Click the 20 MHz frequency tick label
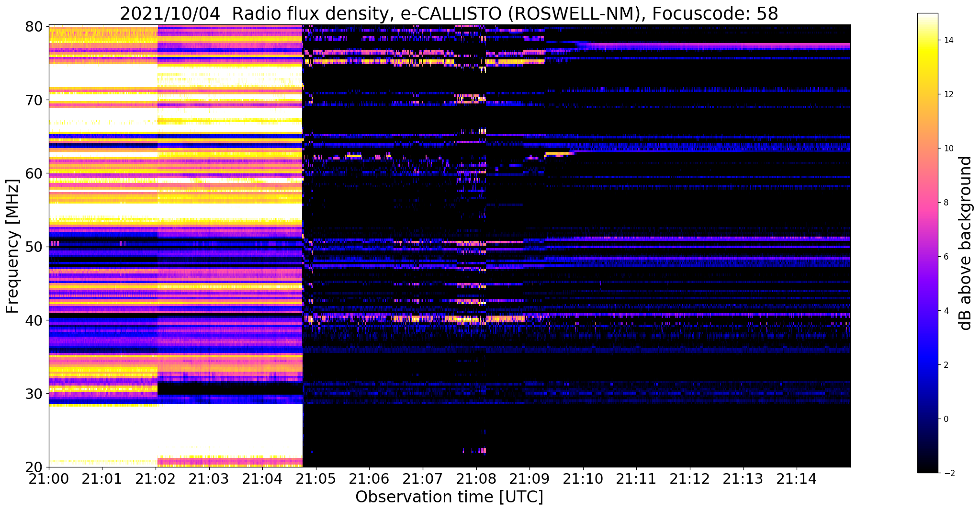The height and width of the screenshot is (511, 980). (x=34, y=466)
